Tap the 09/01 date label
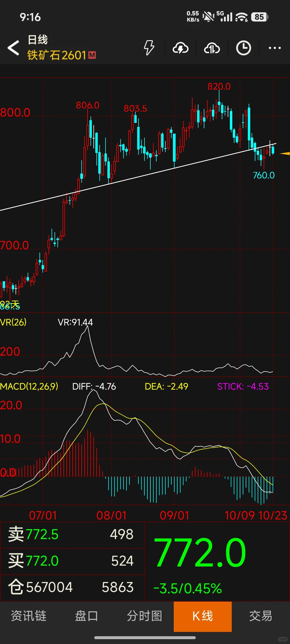 tap(175, 515)
